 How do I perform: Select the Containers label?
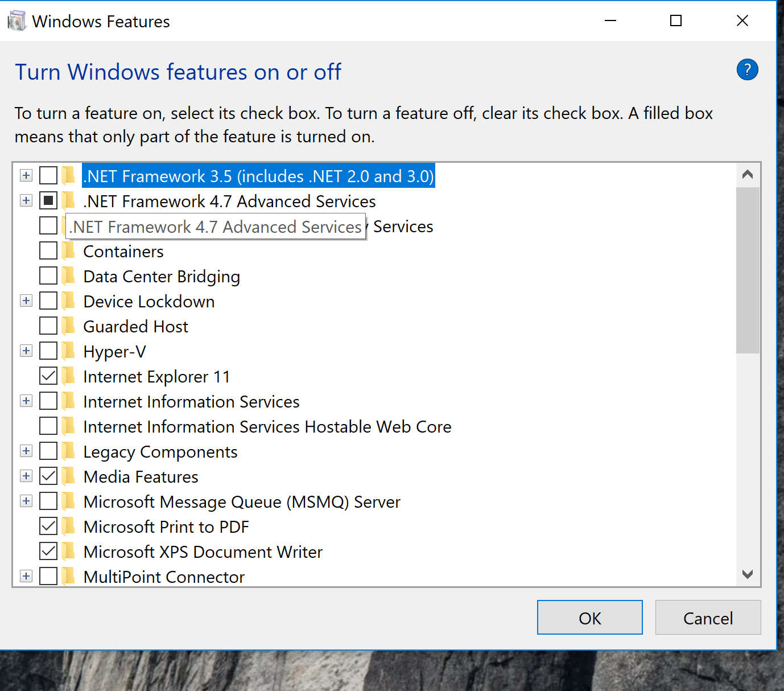(x=123, y=252)
